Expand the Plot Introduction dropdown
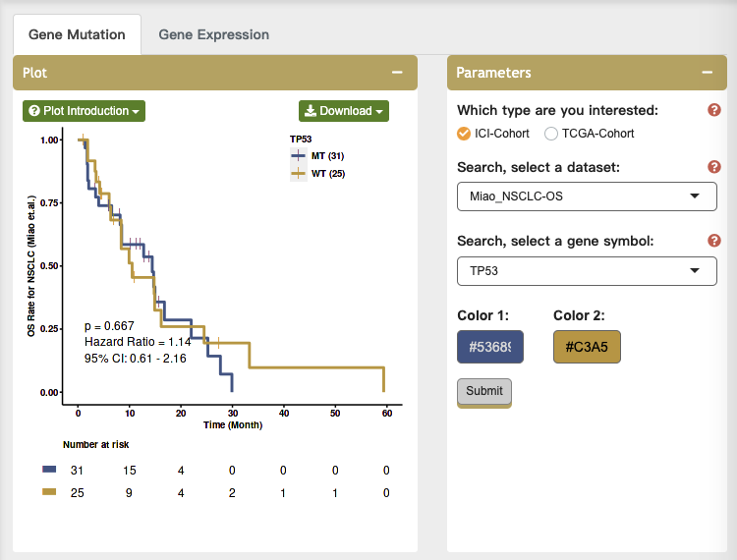The height and width of the screenshot is (560, 737). [84, 111]
